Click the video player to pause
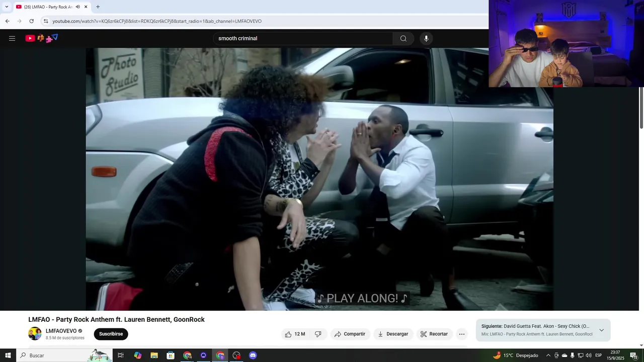The image size is (644, 362). pos(319,179)
